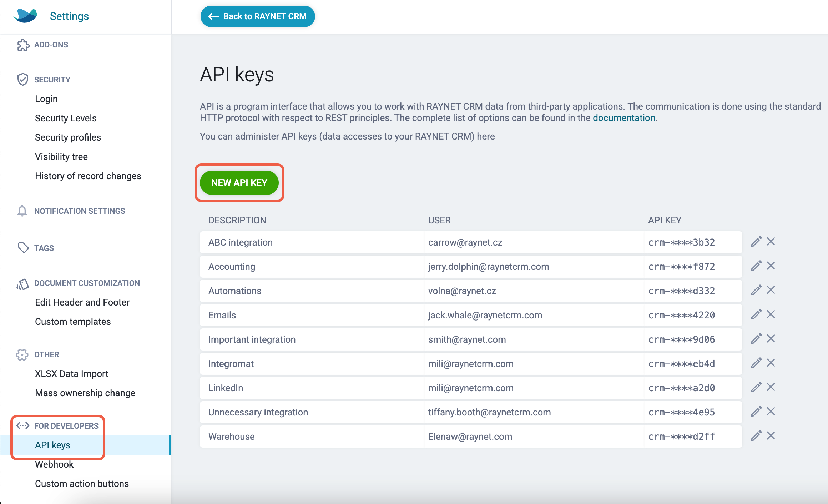Screen dimensions: 828x504
Task: Edit the ABC integration API key
Action: click(756, 242)
